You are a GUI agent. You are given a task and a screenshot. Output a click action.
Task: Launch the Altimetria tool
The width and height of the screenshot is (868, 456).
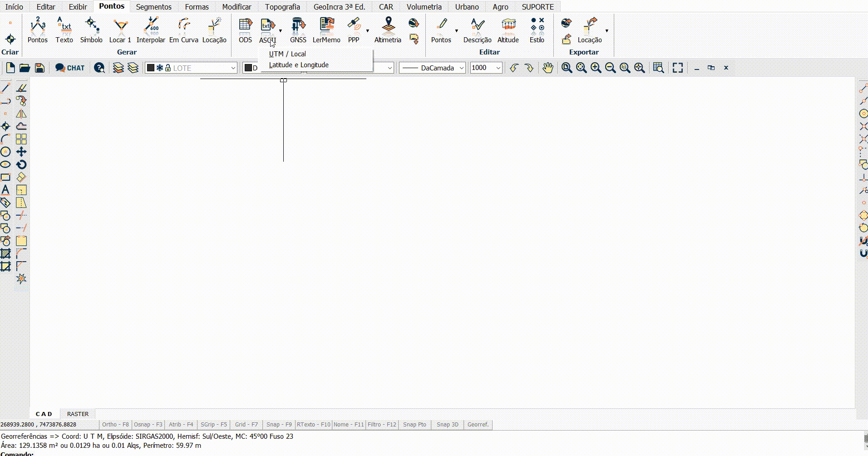click(387, 30)
